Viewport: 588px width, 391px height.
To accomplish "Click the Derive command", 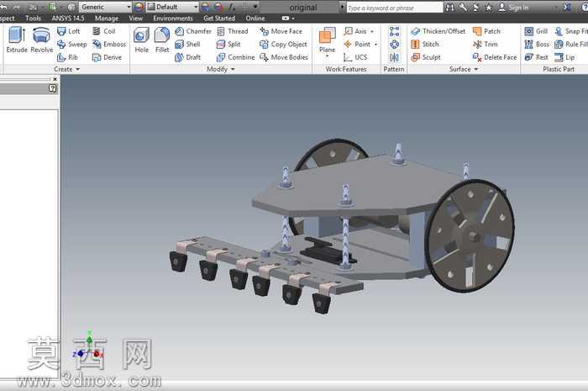I will [x=108, y=57].
